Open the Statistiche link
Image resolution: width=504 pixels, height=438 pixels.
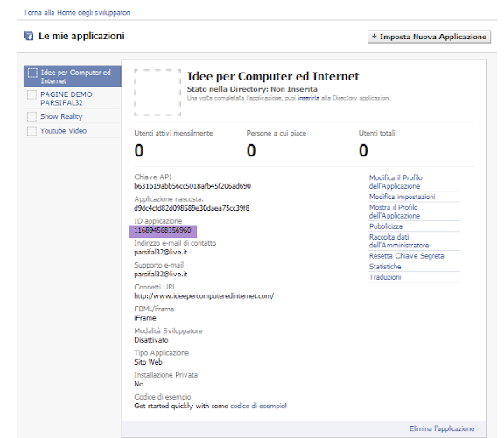385,266
